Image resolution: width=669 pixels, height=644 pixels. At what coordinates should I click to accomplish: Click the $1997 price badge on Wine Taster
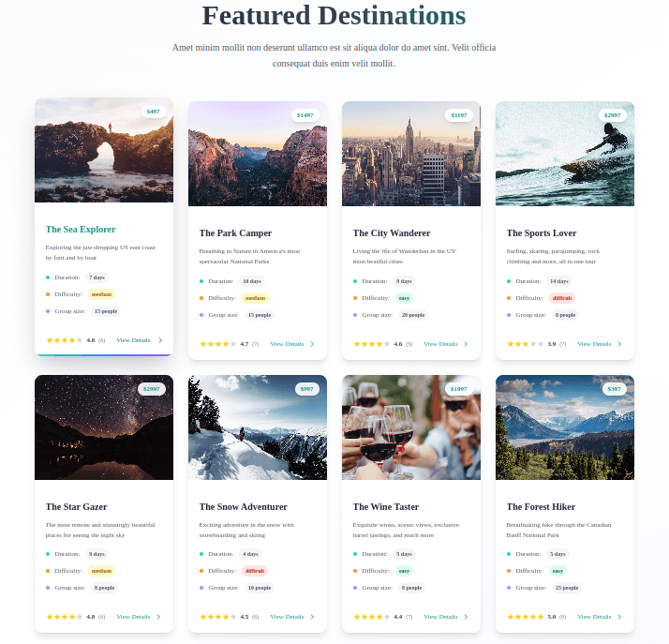coord(459,389)
